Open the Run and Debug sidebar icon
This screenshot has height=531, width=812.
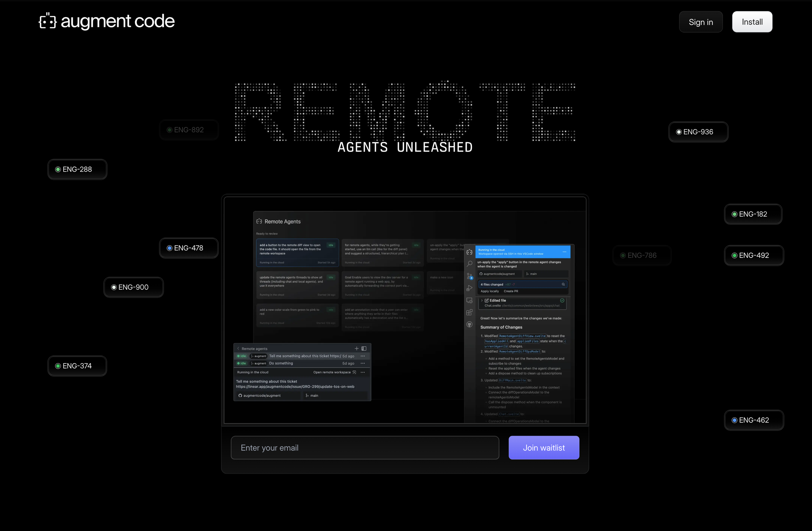pyautogui.click(x=469, y=288)
